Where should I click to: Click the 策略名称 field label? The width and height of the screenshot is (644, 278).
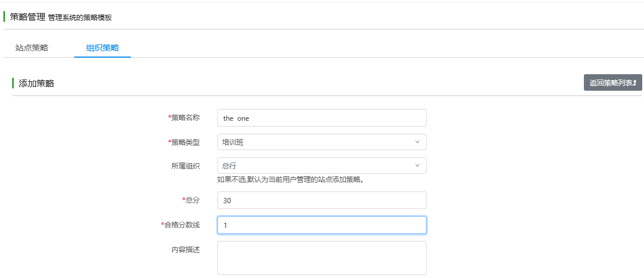pos(184,117)
